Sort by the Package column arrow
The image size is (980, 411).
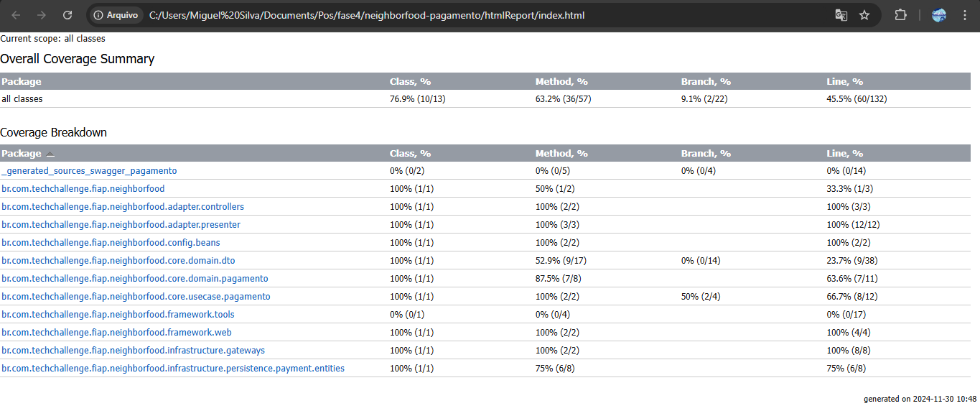(50, 154)
